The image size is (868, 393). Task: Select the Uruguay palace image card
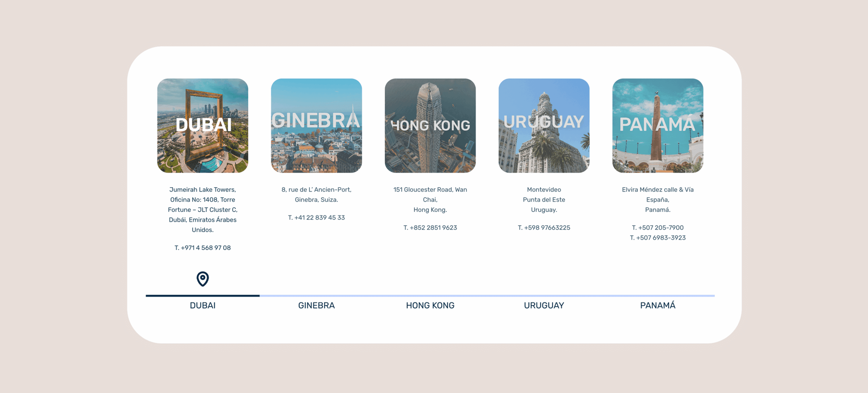544,126
